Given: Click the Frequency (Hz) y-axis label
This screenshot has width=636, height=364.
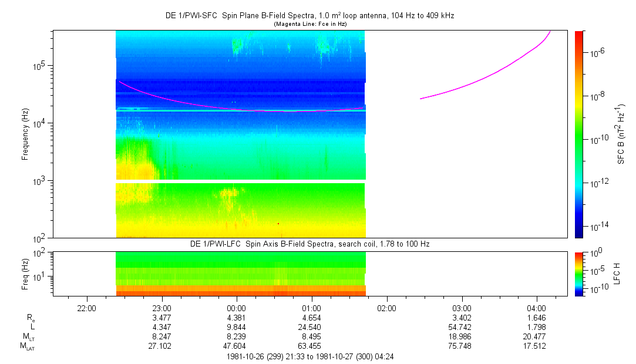Looking at the screenshot, I should coord(25,134).
